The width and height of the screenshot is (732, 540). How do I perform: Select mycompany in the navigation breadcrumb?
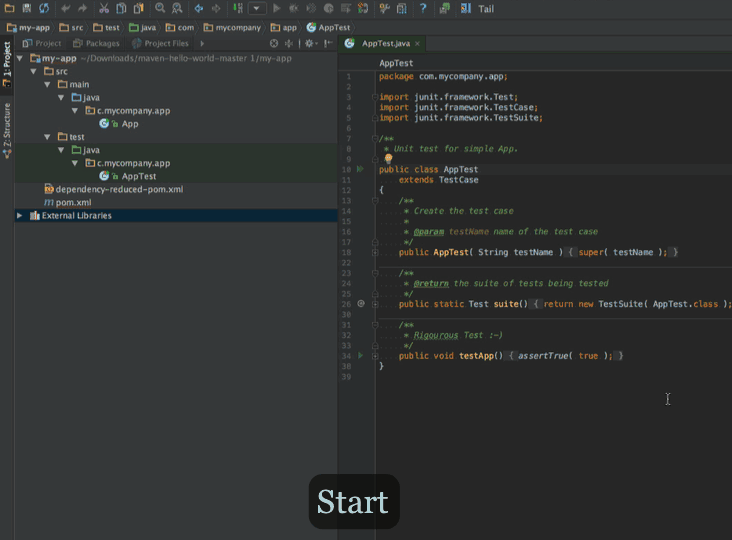[x=232, y=28]
